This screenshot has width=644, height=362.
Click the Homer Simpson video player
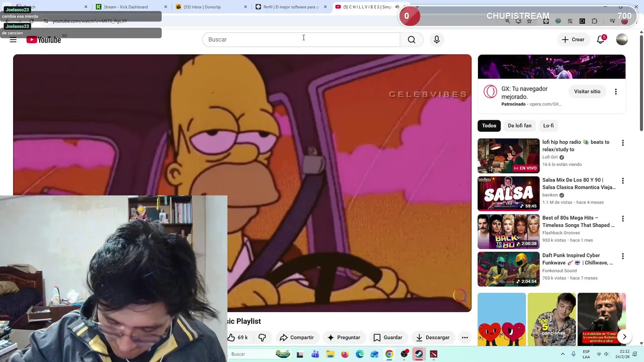[242, 183]
